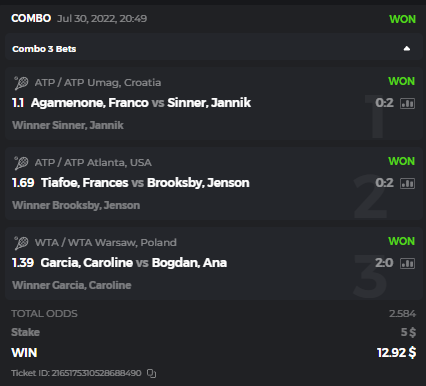Open the Garcia, Caroline vs Bogdan, Ana match
The height and width of the screenshot is (386, 426).
(x=134, y=263)
